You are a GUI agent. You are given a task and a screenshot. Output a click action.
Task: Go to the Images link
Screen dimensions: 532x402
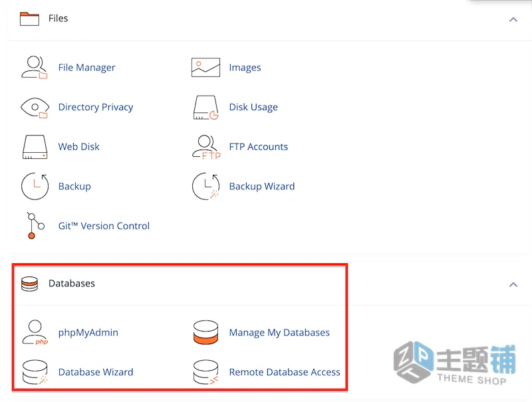(x=245, y=68)
